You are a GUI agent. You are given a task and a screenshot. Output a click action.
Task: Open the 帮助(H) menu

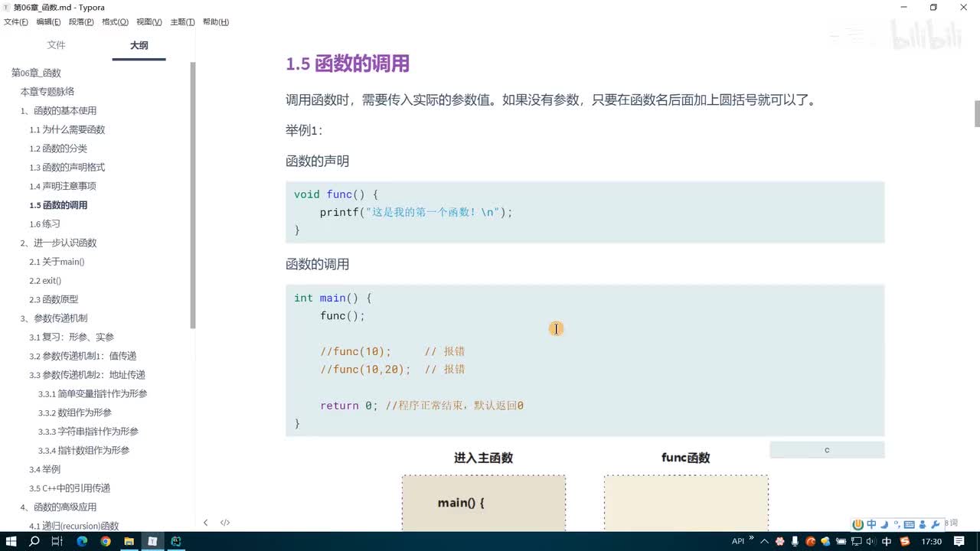216,22
